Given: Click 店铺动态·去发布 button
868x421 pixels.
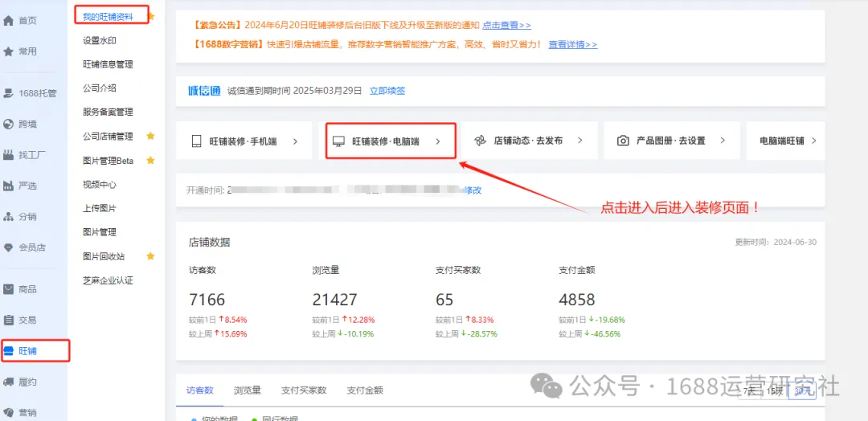Looking at the screenshot, I should [530, 141].
